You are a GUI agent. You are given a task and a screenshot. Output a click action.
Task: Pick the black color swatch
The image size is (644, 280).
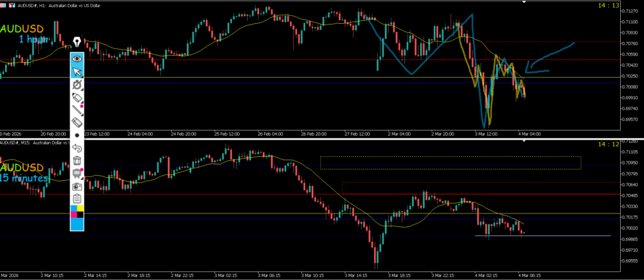pos(80,215)
